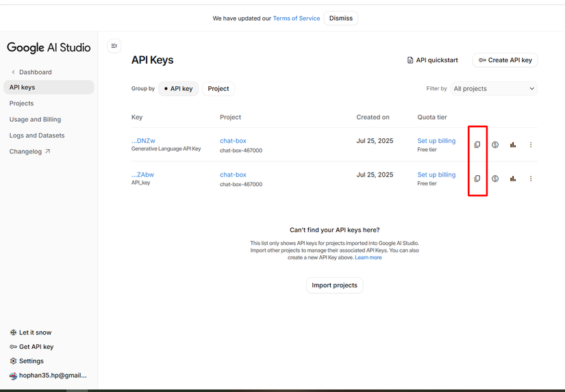Open the ...DNZw key link
This screenshot has width=565, height=392.
[x=143, y=141]
